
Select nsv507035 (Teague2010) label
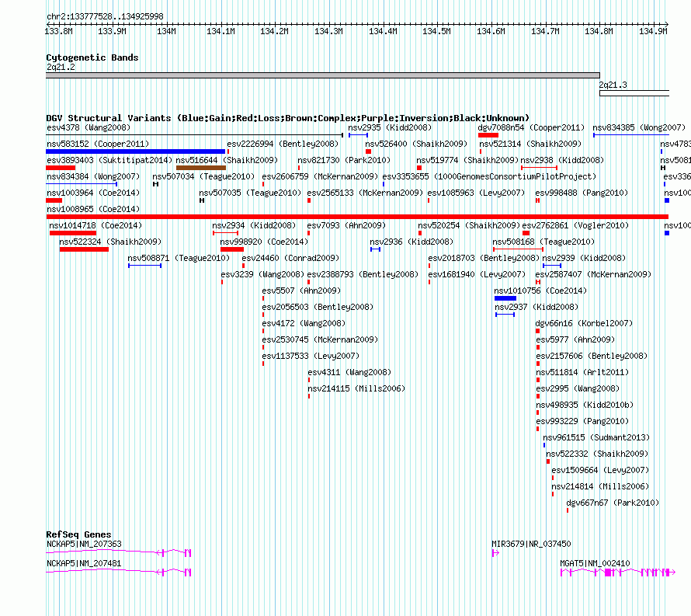(x=250, y=193)
